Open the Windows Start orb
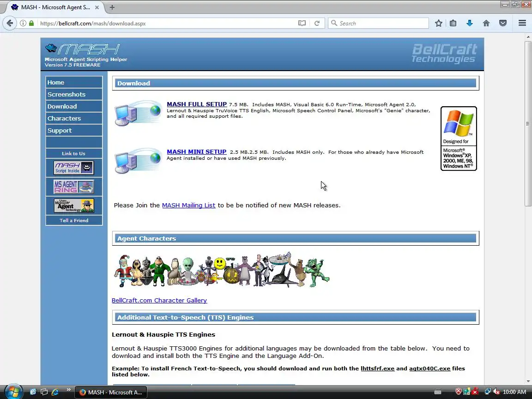 13,392
